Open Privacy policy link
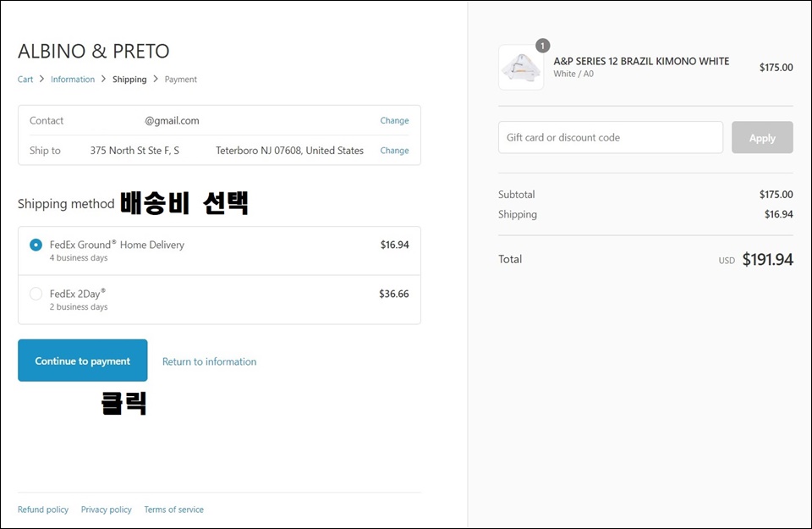Image resolution: width=812 pixels, height=529 pixels. point(107,510)
